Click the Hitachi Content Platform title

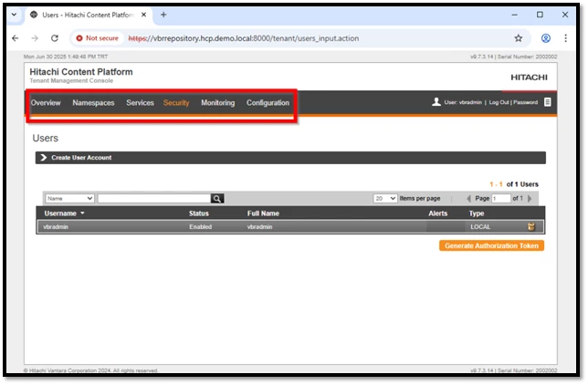81,72
